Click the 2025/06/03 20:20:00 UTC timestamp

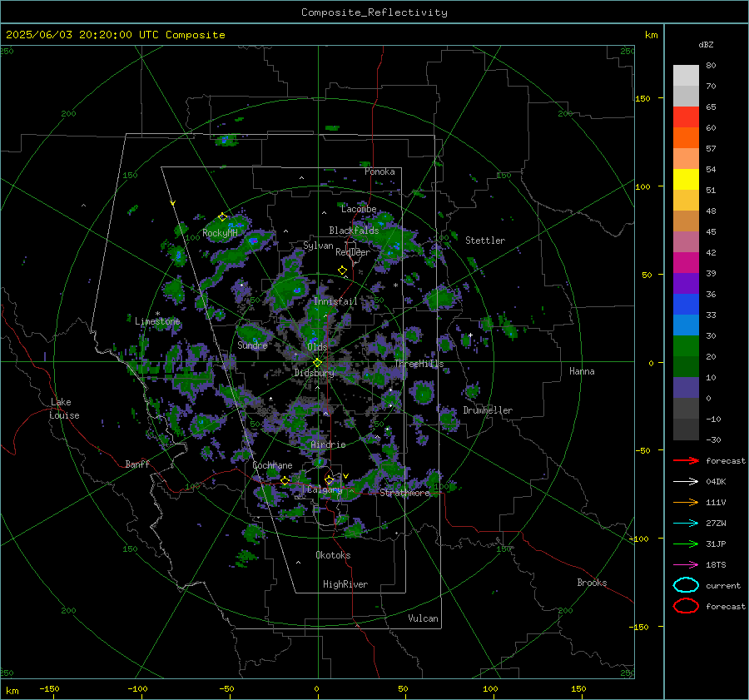[82, 35]
